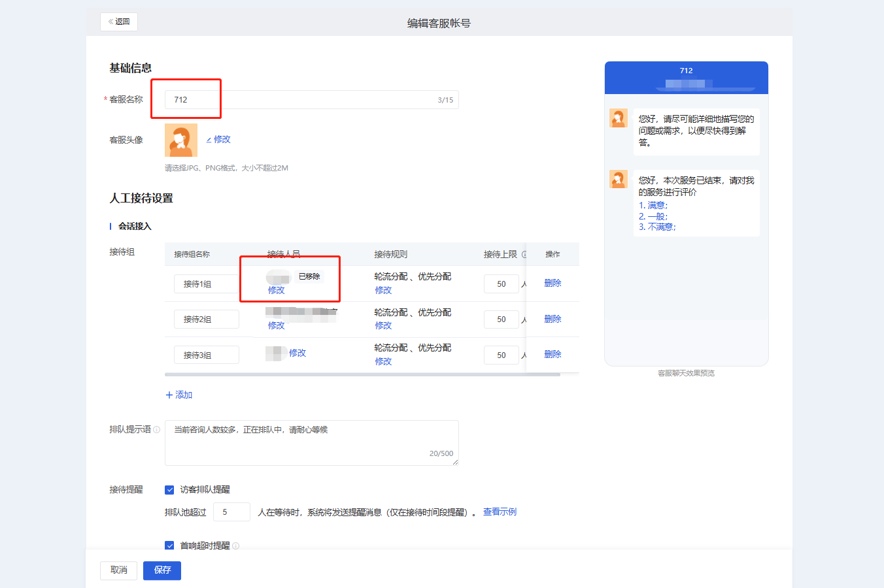Click second avatar icon in chat preview
Screen dimensions: 884x588
619,179
